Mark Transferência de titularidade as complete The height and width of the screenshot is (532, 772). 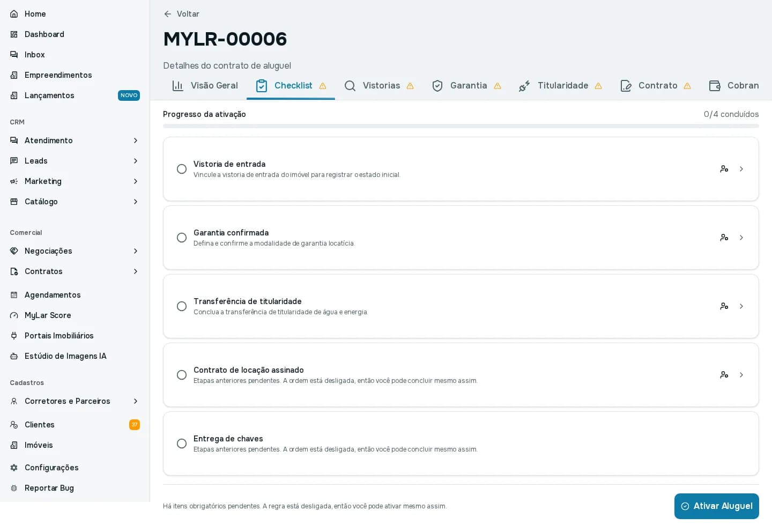(x=182, y=306)
